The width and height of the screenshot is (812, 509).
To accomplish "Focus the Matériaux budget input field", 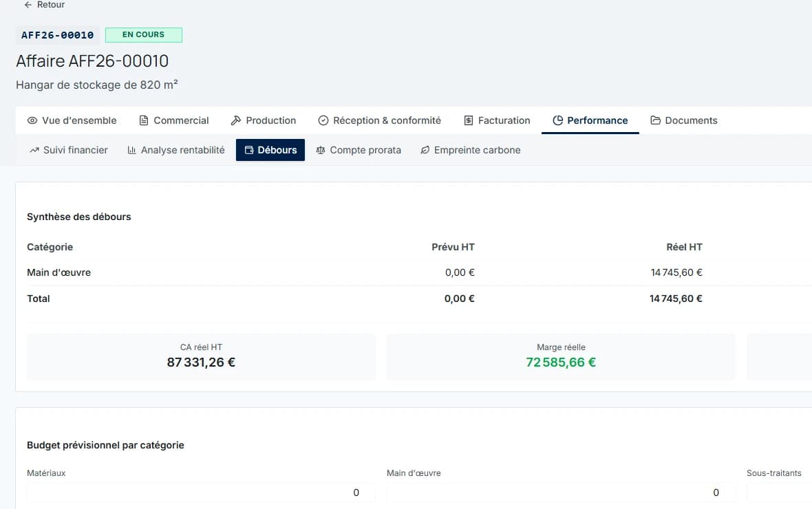I will pyautogui.click(x=201, y=492).
